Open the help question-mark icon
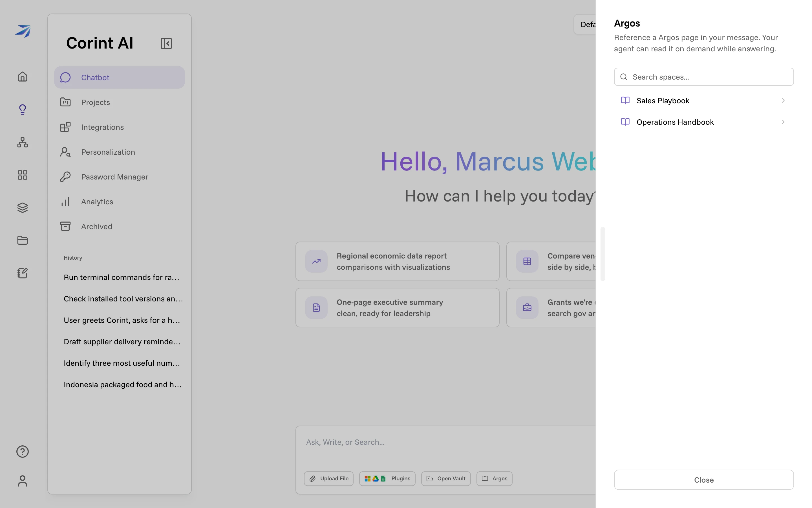This screenshot has width=812, height=508. click(23, 452)
